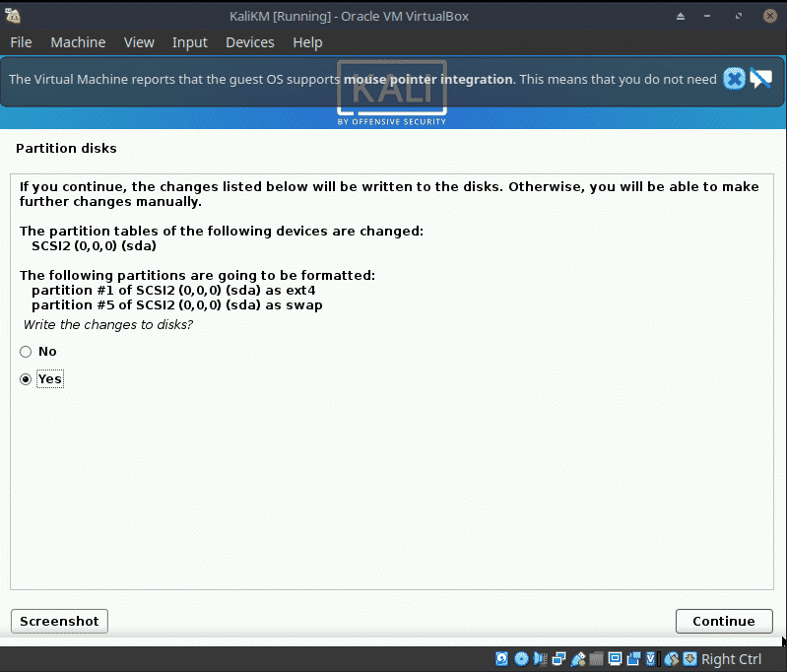Image resolution: width=787 pixels, height=672 pixels.
Task: Open the File menu
Action: [21, 42]
